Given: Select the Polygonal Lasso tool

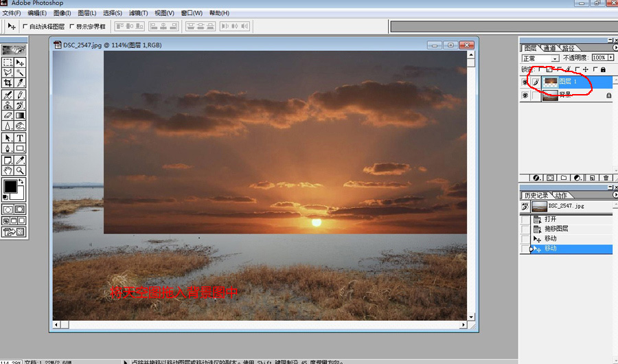Looking at the screenshot, I should [x=8, y=73].
